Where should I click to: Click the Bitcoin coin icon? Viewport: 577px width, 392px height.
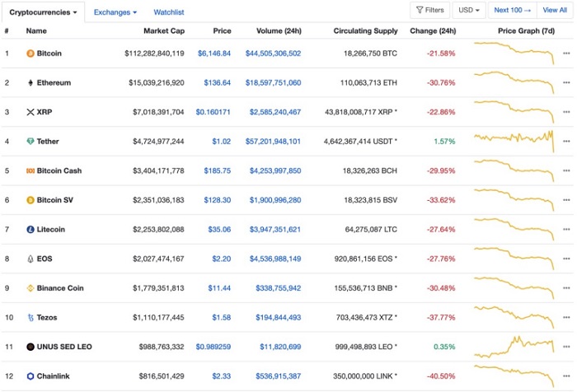[30, 54]
